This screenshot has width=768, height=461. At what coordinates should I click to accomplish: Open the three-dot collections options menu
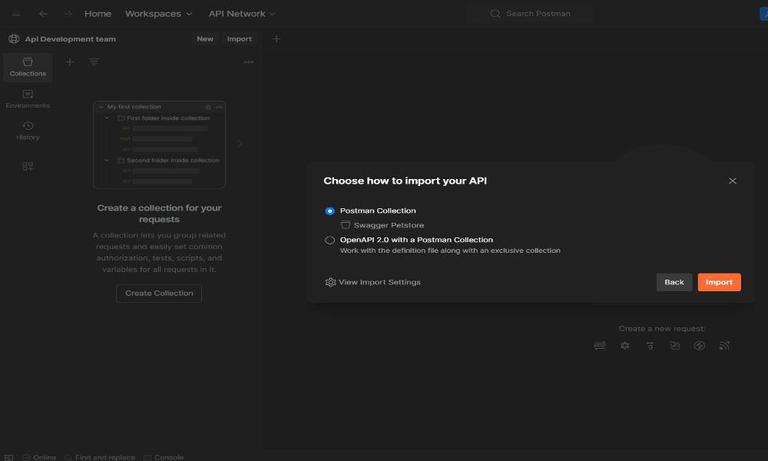click(248, 62)
